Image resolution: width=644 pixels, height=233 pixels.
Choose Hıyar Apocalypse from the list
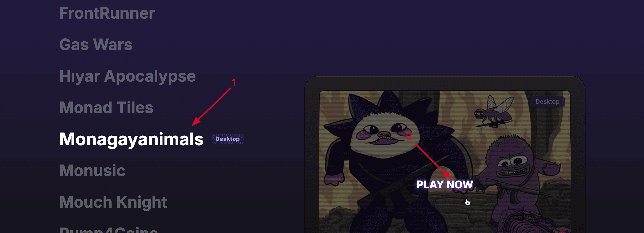[128, 76]
